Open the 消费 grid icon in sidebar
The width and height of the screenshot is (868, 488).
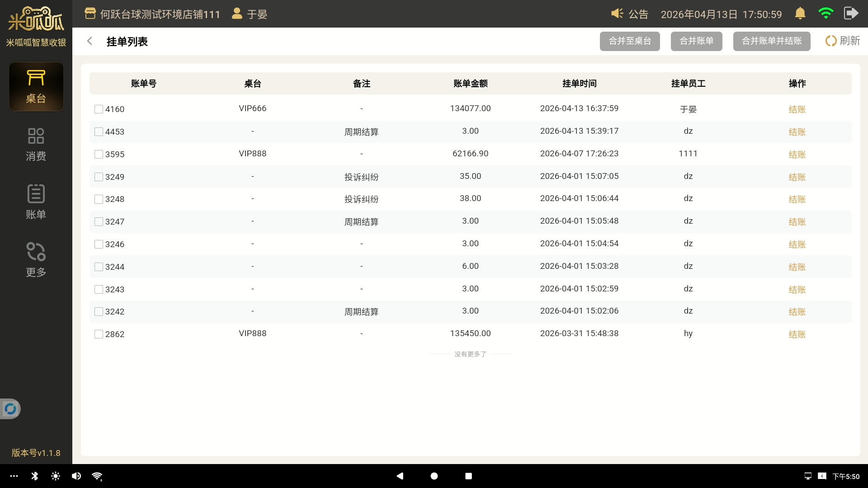click(x=36, y=136)
